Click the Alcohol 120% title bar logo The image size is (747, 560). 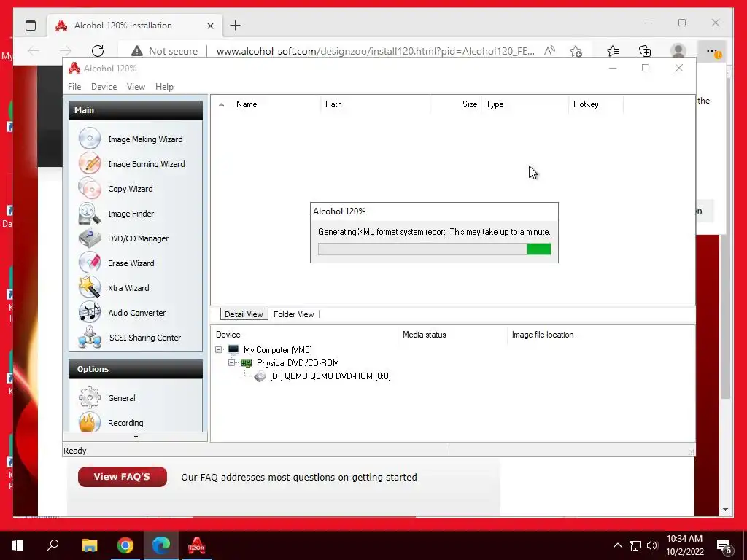[74, 68]
